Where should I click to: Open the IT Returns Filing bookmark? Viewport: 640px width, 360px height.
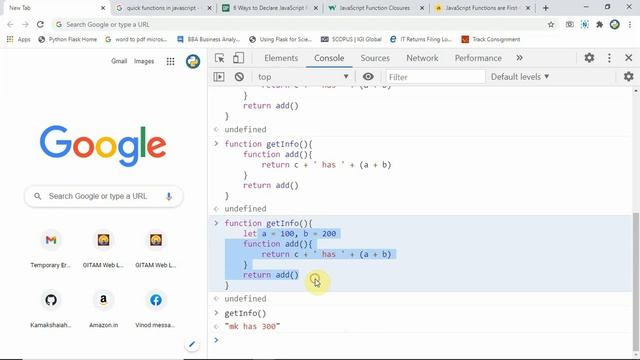[x=421, y=39]
